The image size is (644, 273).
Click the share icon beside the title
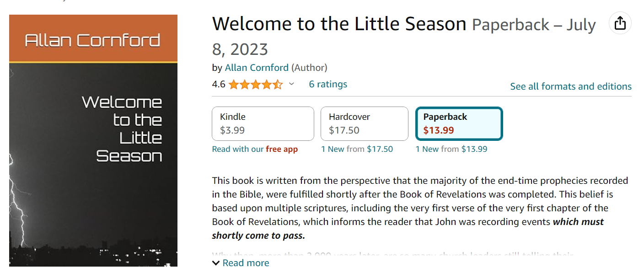[x=620, y=22]
